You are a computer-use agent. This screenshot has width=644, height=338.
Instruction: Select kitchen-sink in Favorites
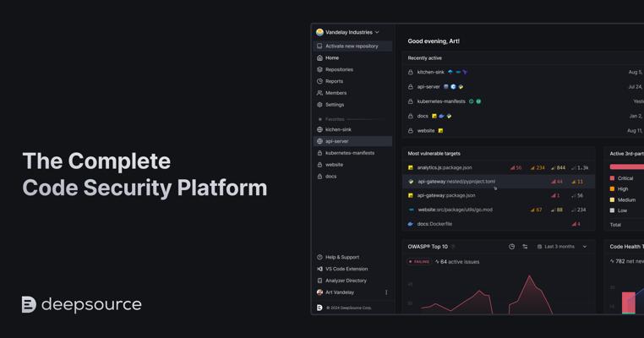[x=338, y=130]
